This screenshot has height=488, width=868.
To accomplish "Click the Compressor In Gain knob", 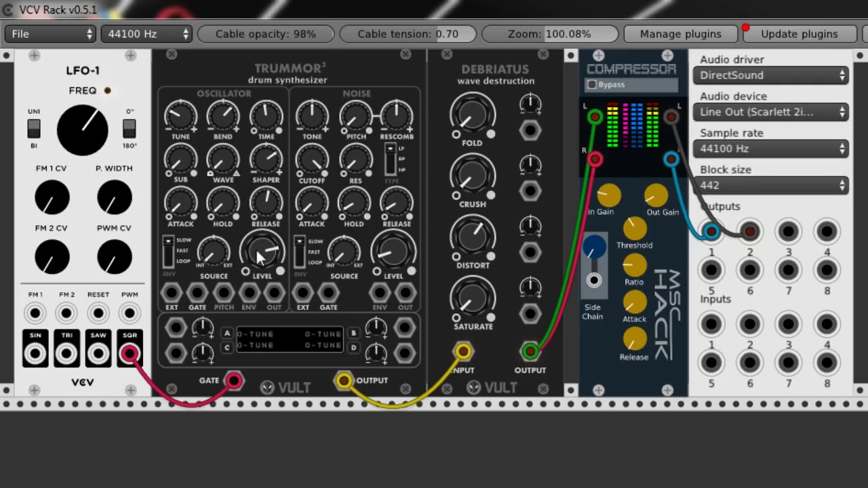I will pyautogui.click(x=608, y=195).
